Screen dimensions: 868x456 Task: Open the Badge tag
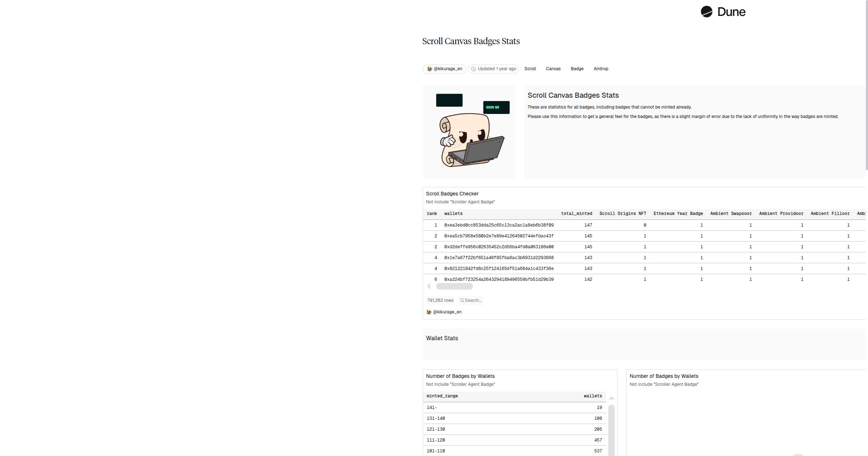coord(577,69)
